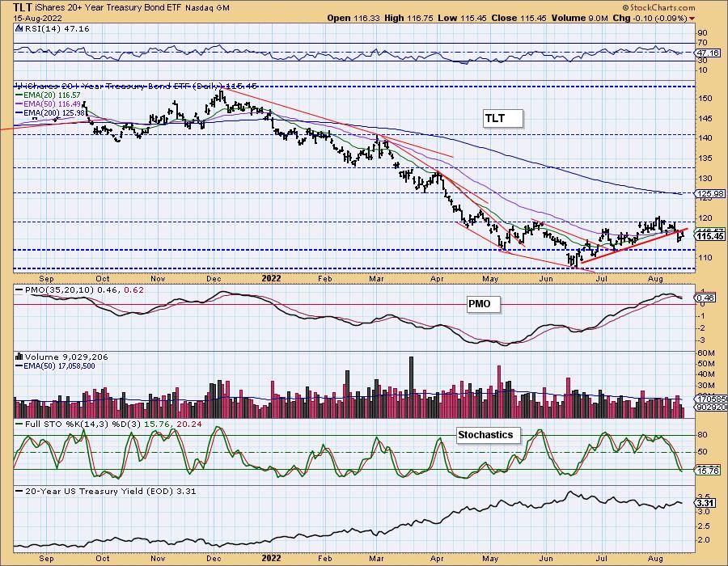Click the Sep label on bottom axis

click(x=46, y=558)
